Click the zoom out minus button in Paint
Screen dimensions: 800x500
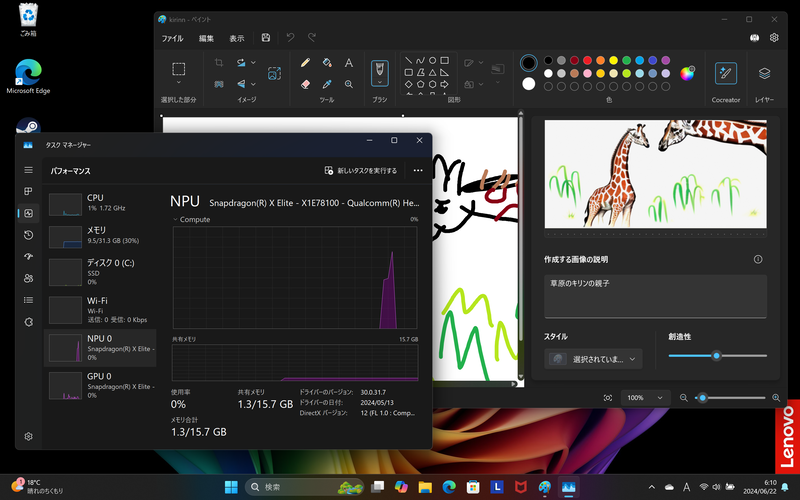pos(684,398)
